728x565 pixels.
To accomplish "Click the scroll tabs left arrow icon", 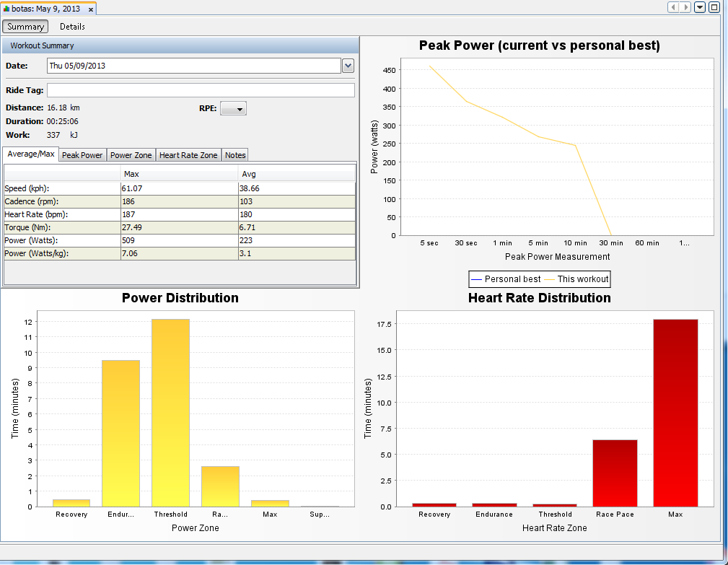I will (673, 7).
